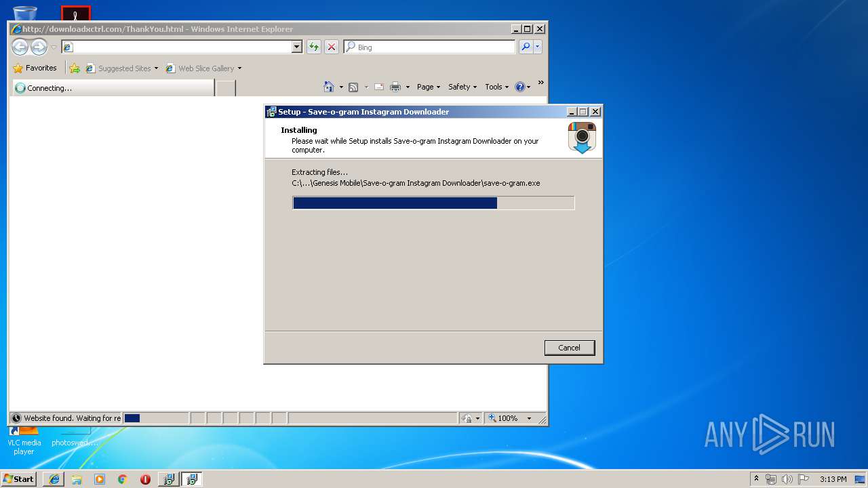
Task: Select the VLC media player desktop icon
Action: point(24,441)
